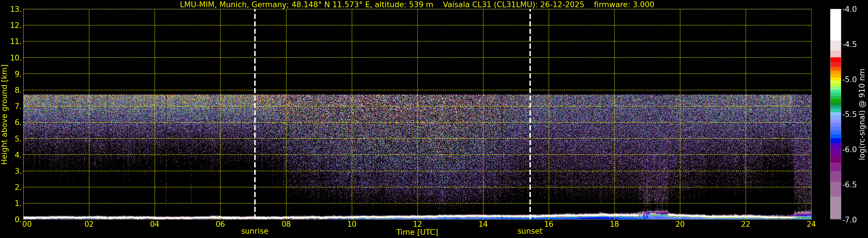This screenshot has width=868, height=238.
Task: Click the sunrise label below the time axis
Action: (x=255, y=231)
